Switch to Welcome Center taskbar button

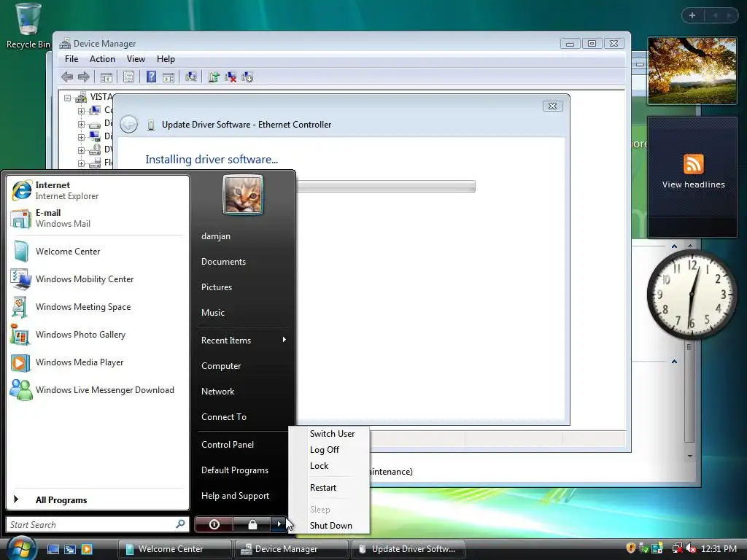174,549
